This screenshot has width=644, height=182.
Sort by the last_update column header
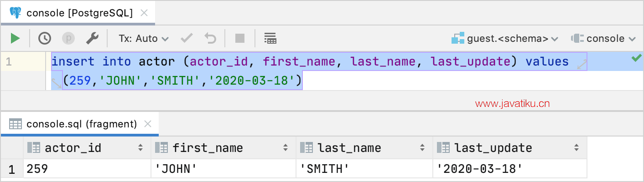point(509,147)
